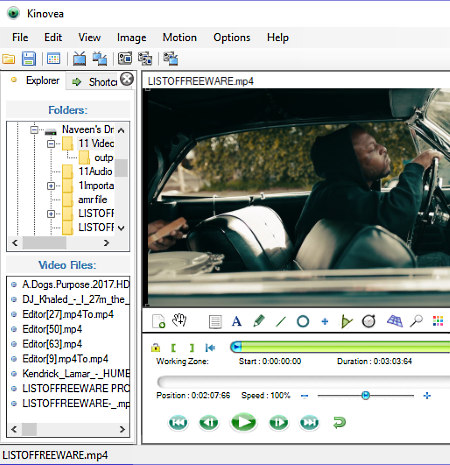
Task: Increase speed with the plus button
Action: pyautogui.click(x=427, y=396)
